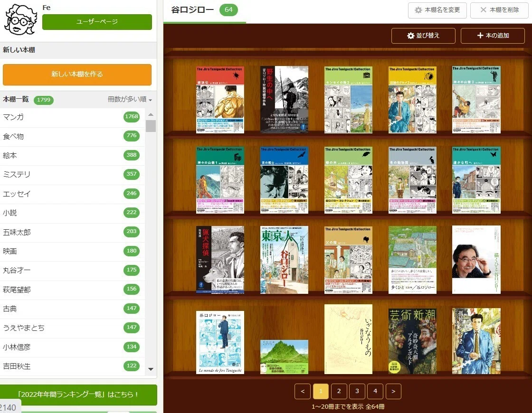Open the 2022年年間ランキング一覧 banner link

(78, 394)
